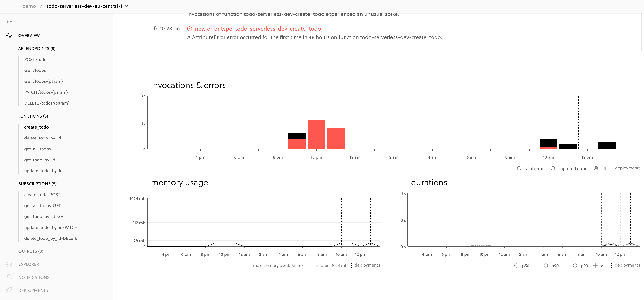Choose the p50 durations option

tap(516, 265)
